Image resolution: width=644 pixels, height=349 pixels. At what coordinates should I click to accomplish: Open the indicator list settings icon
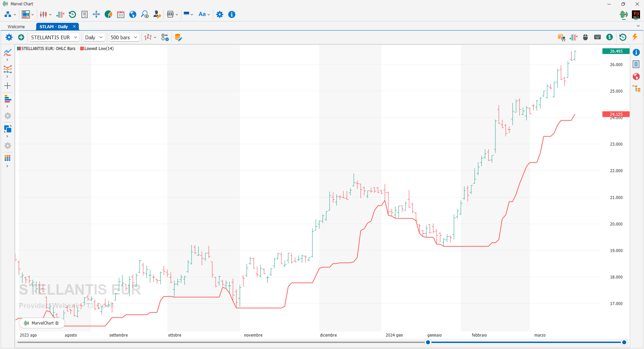pos(165,37)
